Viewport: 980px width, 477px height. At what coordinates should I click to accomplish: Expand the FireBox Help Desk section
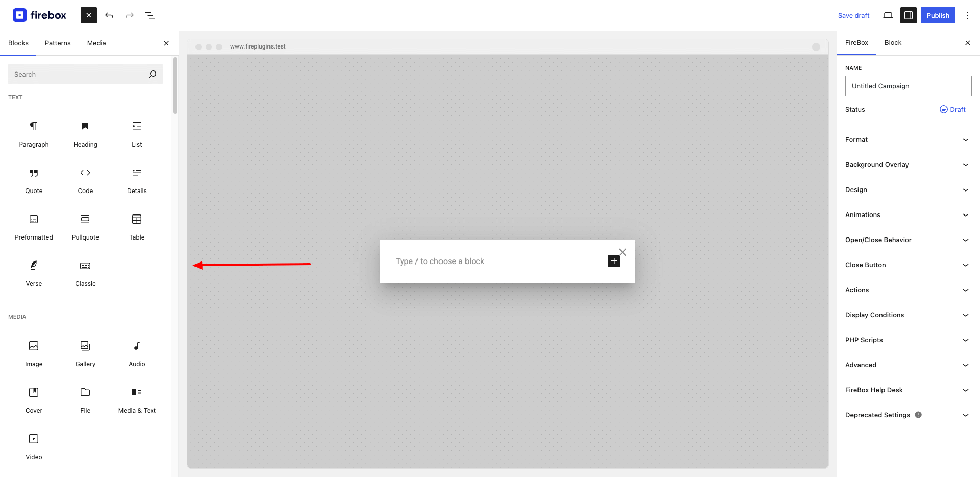point(908,390)
